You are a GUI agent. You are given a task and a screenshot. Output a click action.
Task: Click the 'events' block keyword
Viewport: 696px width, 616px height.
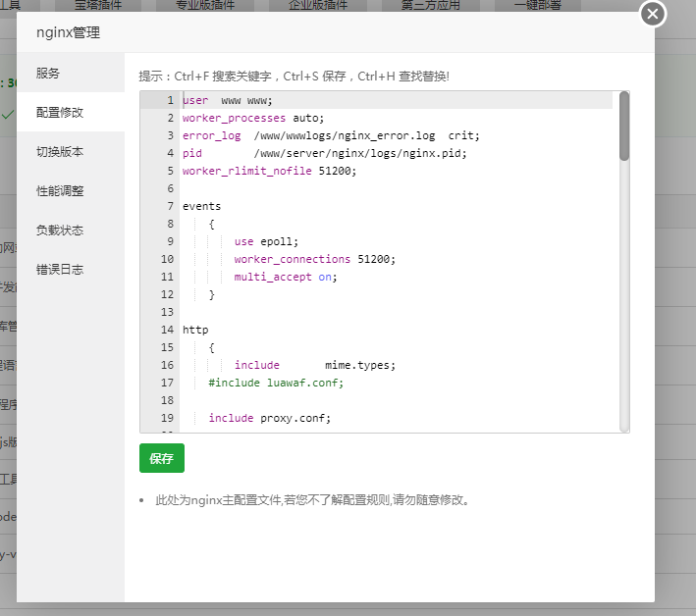pos(201,206)
